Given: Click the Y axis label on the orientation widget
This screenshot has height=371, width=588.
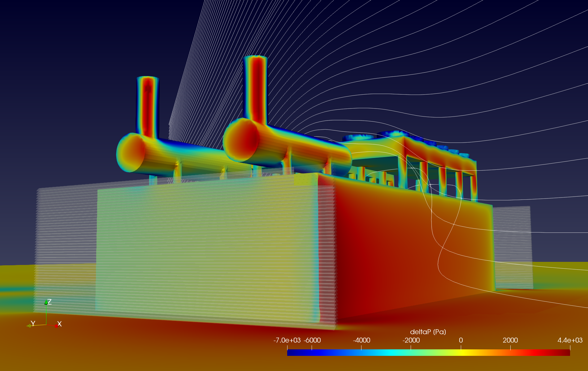Looking at the screenshot, I should [33, 323].
